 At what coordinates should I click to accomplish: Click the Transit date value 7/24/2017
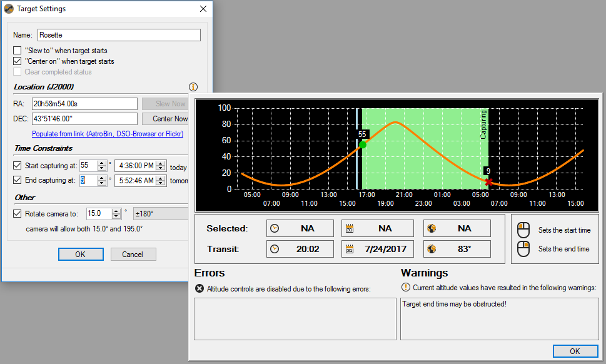coord(385,249)
